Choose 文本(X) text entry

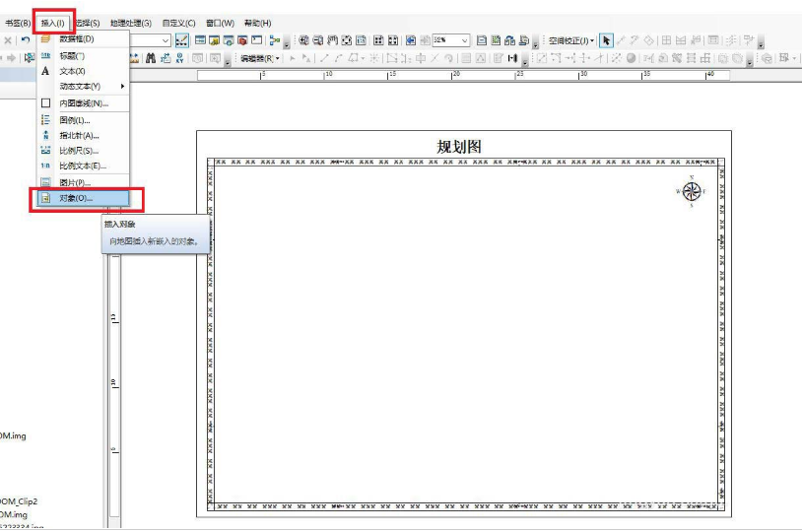[84, 71]
